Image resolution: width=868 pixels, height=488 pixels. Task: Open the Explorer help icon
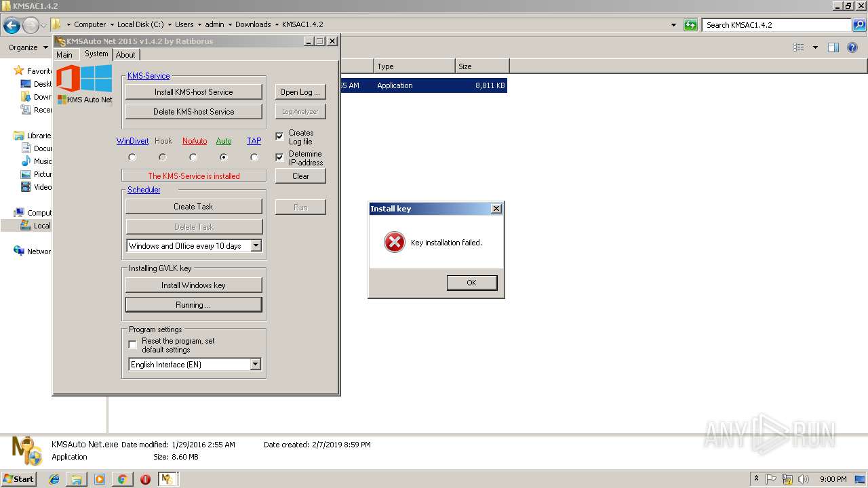(853, 47)
